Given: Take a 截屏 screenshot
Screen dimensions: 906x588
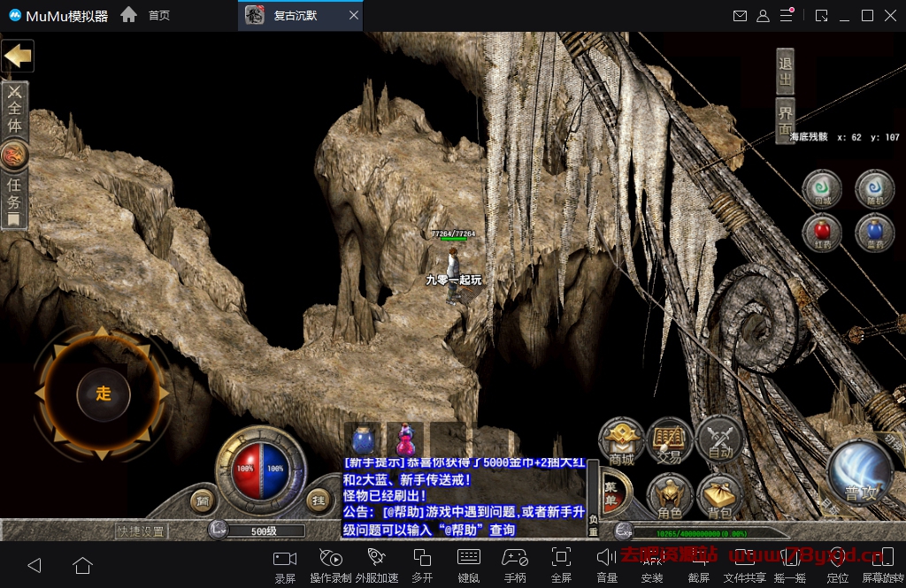Looking at the screenshot, I should pos(699,566).
